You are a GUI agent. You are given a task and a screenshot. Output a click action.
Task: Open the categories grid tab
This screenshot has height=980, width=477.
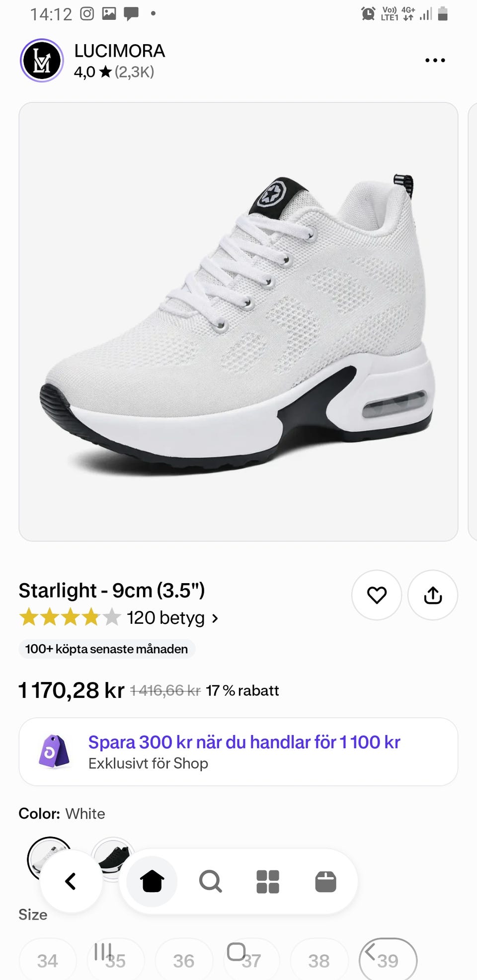(x=268, y=882)
